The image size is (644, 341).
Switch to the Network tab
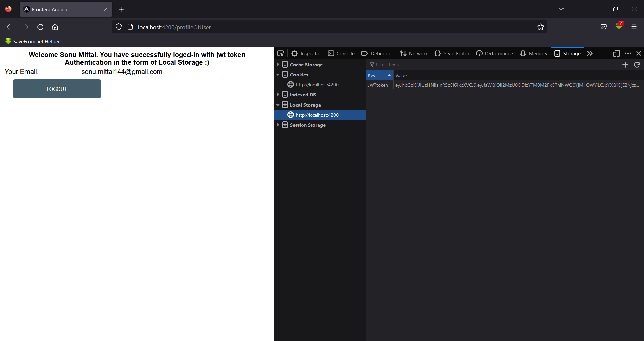click(414, 53)
